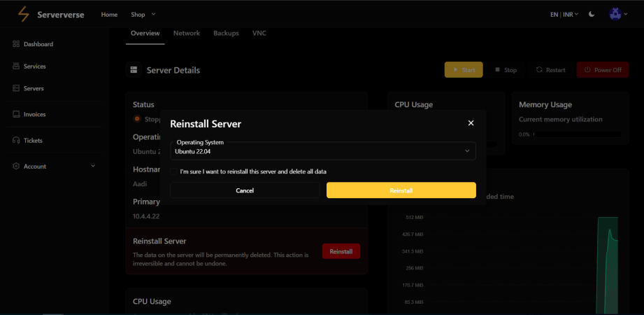
Task: Open the Operating System dropdown
Action: pyautogui.click(x=323, y=150)
